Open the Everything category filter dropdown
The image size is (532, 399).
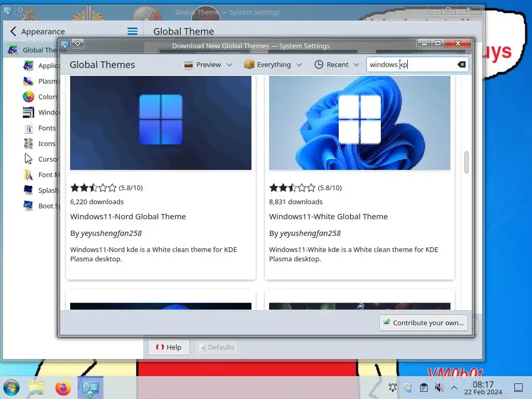[273, 64]
